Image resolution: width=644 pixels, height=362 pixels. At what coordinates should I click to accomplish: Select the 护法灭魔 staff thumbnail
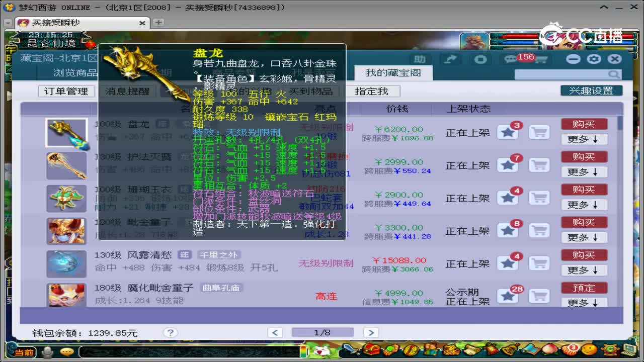click(x=66, y=165)
